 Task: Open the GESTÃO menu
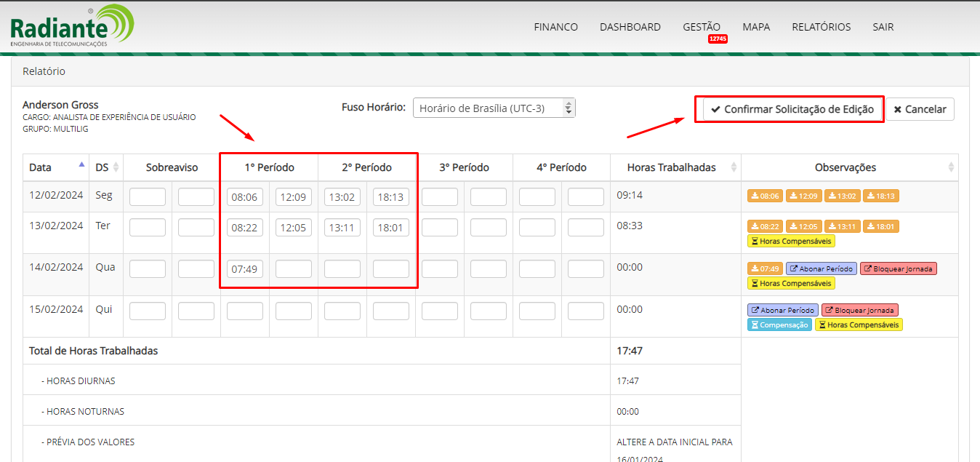(x=701, y=27)
